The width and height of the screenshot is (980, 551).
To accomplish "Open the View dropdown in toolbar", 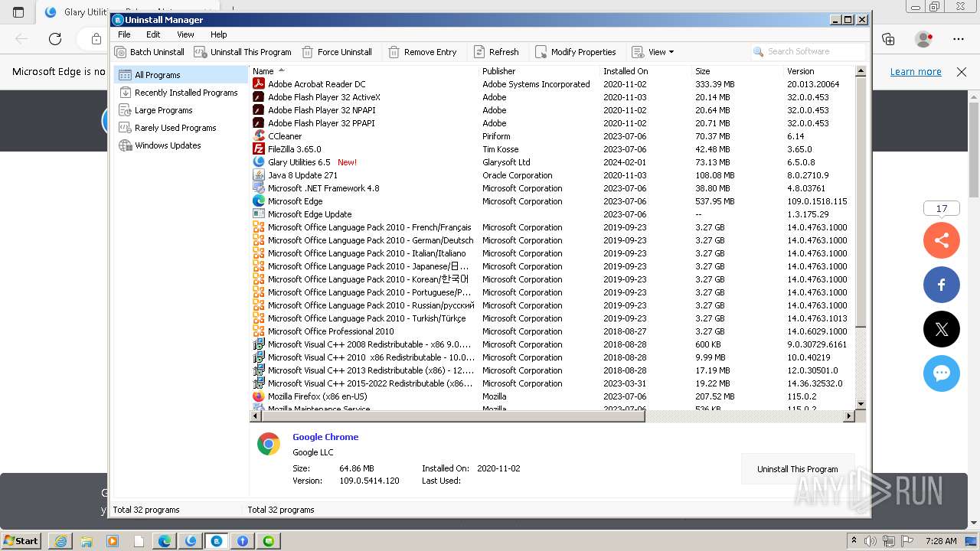I will pos(653,52).
